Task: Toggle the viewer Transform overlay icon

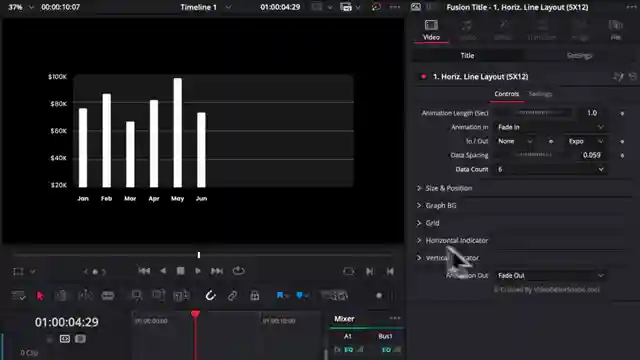Action: pos(18,271)
